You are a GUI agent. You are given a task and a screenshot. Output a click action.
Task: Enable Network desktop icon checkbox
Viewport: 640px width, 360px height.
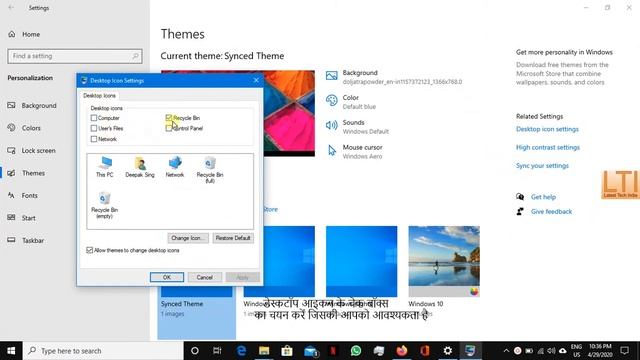[x=94, y=139]
